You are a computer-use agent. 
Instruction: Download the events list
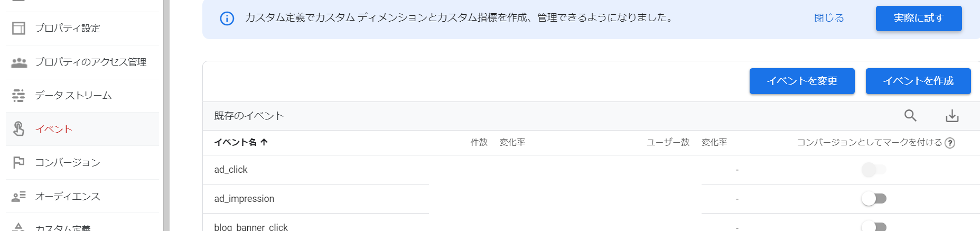pyautogui.click(x=952, y=116)
